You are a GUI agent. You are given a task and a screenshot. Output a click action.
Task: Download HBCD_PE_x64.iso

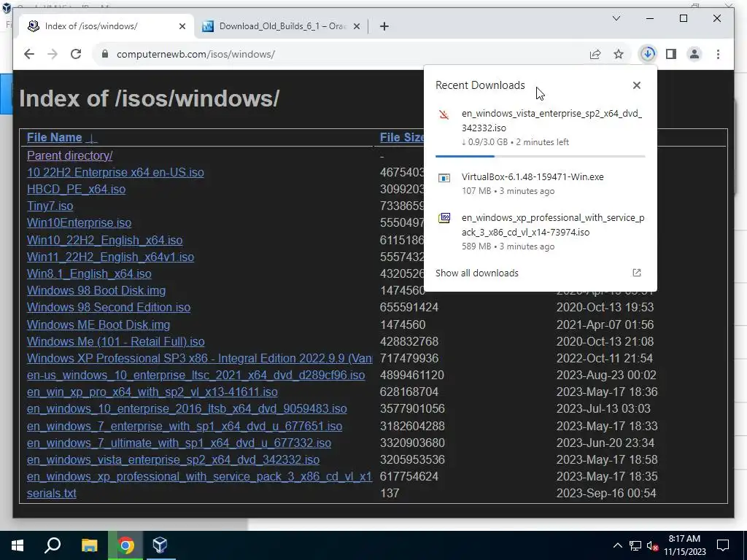[x=76, y=189]
